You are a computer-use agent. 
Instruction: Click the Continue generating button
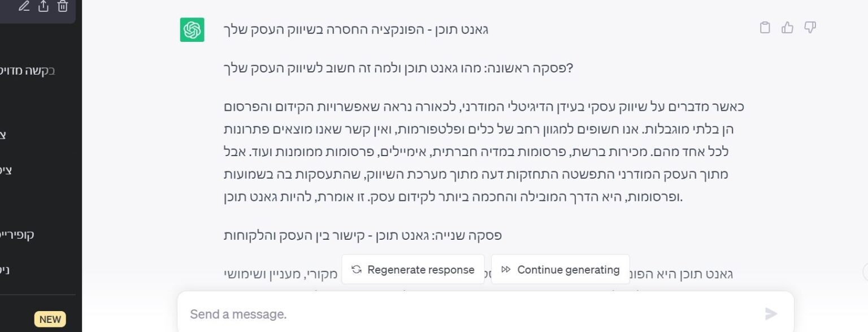click(560, 270)
